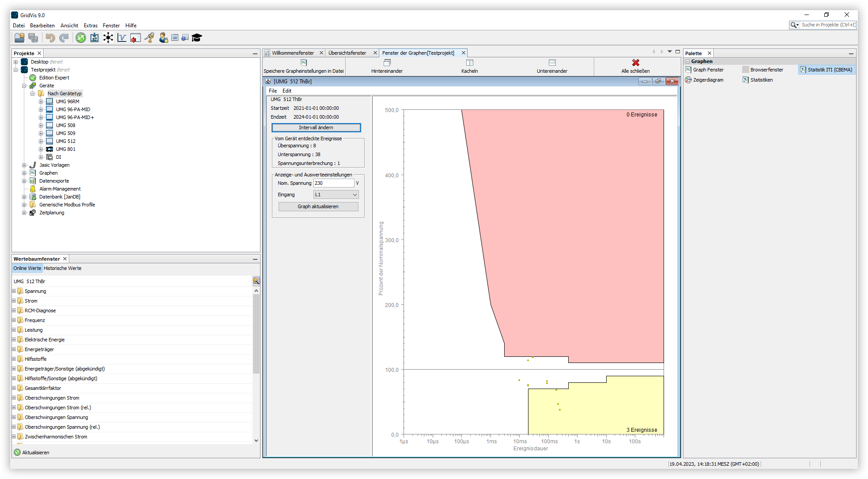The image size is (868, 479).
Task: Click the window with red arrow icon
Action: click(136, 38)
